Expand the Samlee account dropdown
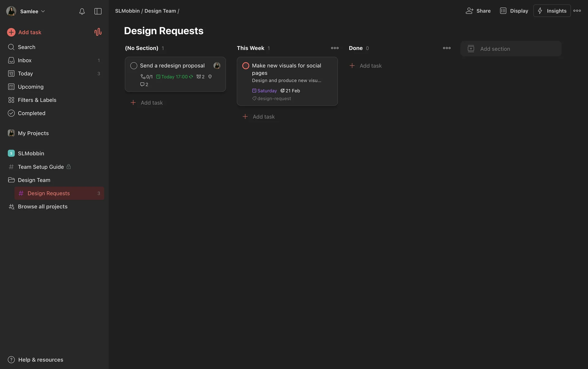 (29, 11)
